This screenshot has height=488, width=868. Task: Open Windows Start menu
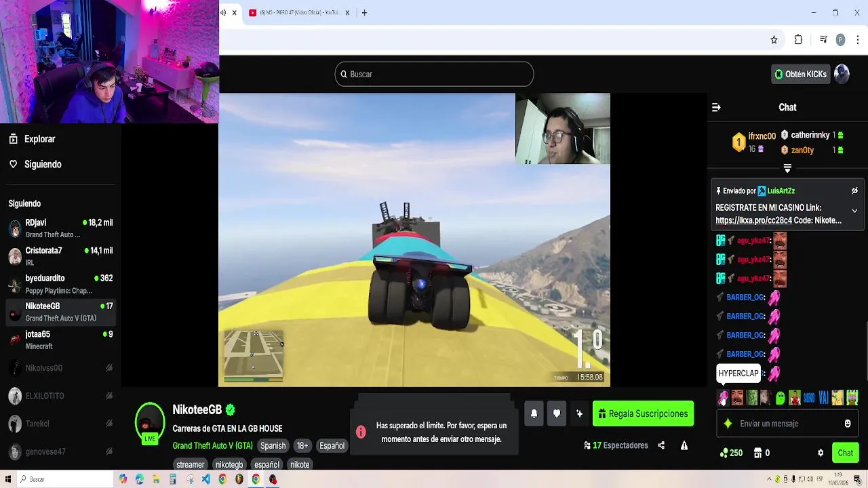(x=7, y=479)
